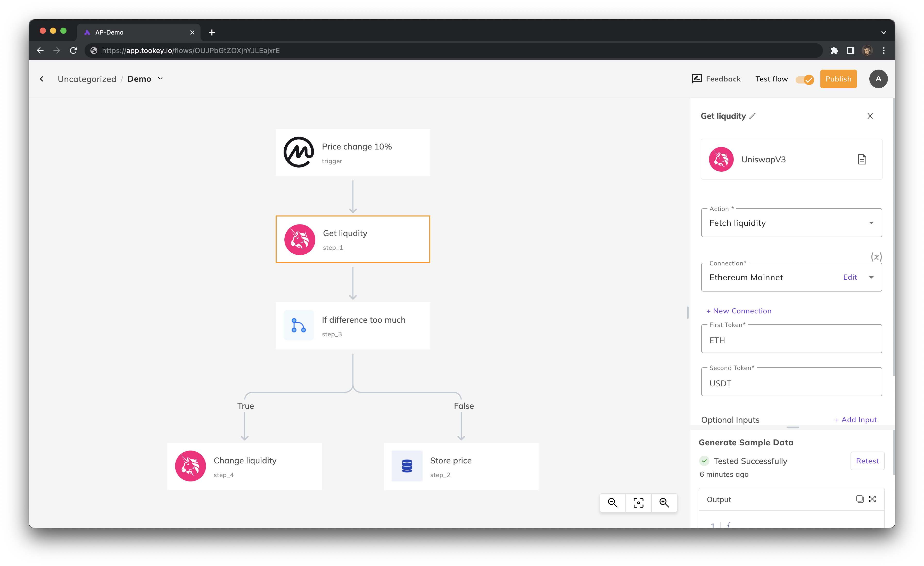Select the Change liquidity step_4 node
Screen dimensions: 924x566
244,466
